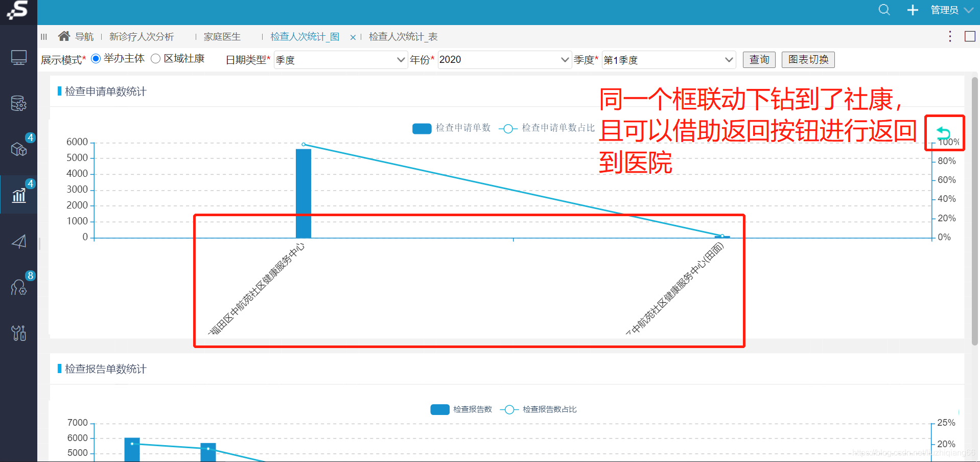Image resolution: width=980 pixels, height=462 pixels.
Task: Open the 年份 2020 dropdown
Action: click(504, 60)
